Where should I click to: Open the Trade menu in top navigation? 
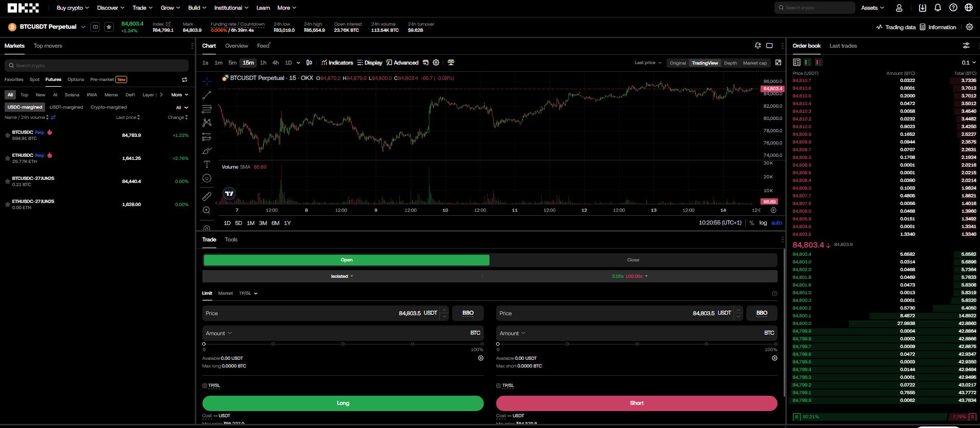click(142, 8)
